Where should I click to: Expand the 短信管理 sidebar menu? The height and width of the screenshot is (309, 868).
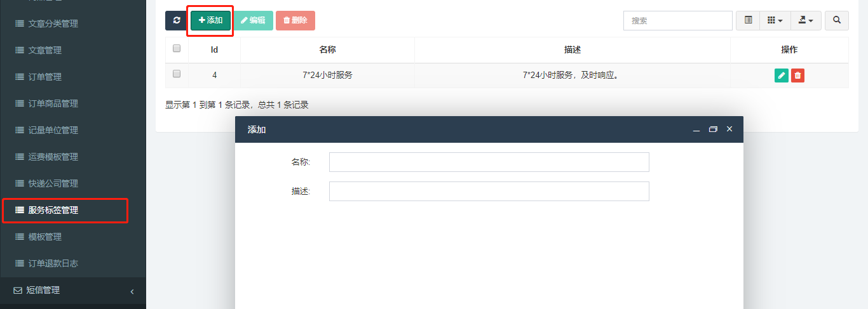73,291
